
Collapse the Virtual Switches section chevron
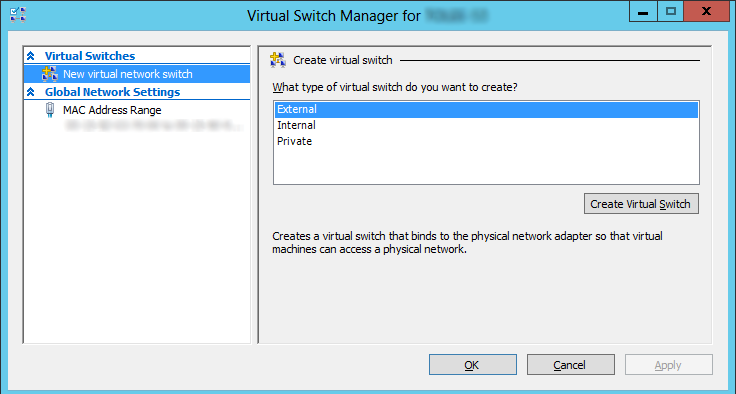(x=31, y=56)
